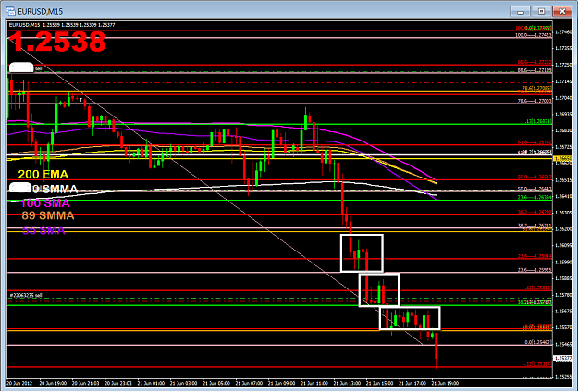The width and height of the screenshot is (578, 392).
Task: Select the white SMMA label
Action: pos(55,189)
